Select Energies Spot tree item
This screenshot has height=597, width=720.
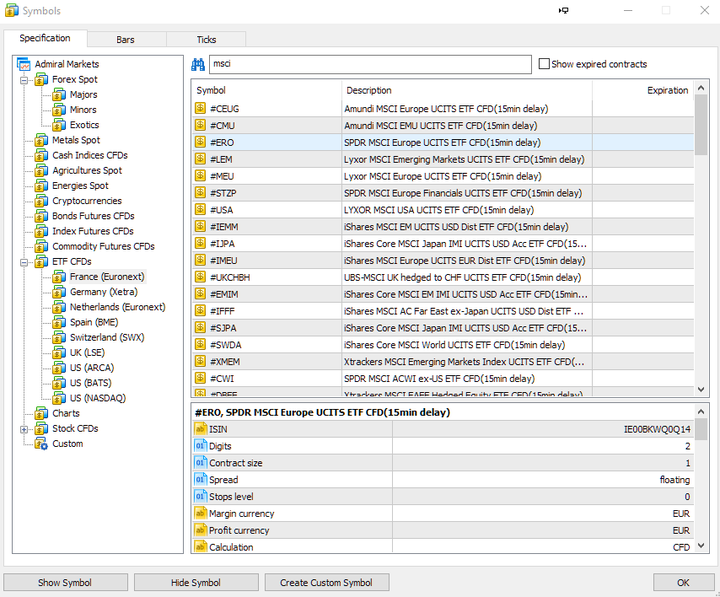click(80, 186)
